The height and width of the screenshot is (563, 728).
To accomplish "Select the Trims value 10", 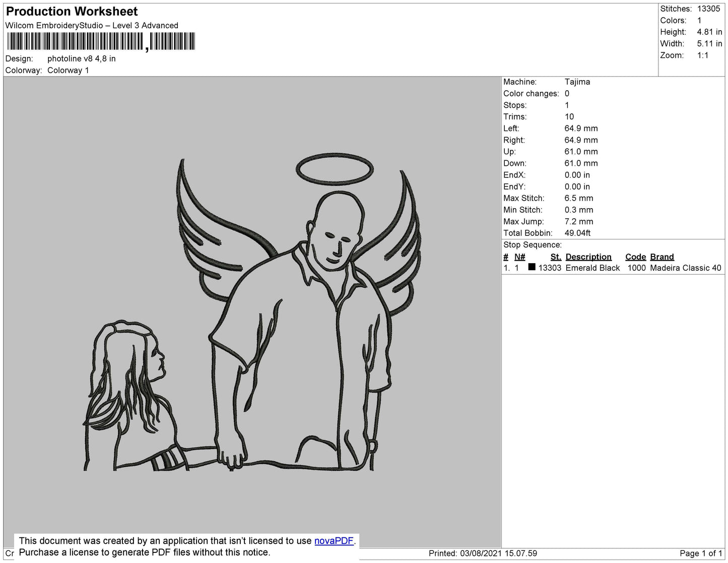I will (569, 116).
